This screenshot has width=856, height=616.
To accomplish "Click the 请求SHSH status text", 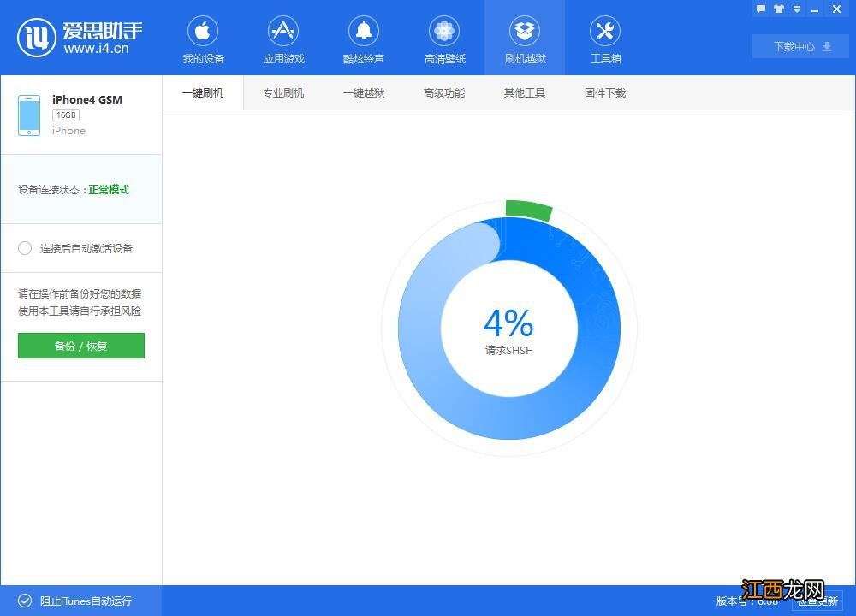I will click(x=509, y=350).
